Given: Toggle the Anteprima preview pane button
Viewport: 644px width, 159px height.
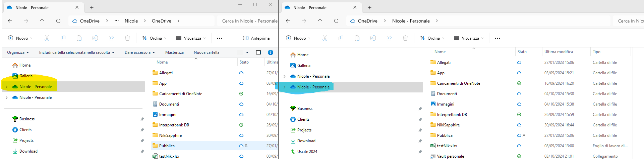Looking at the screenshot, I should point(256,38).
